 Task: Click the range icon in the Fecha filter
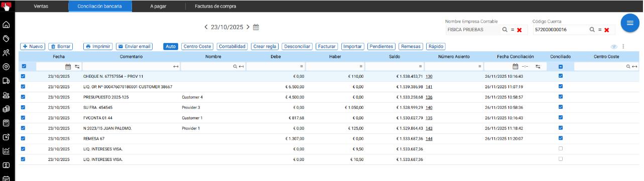tap(77, 66)
